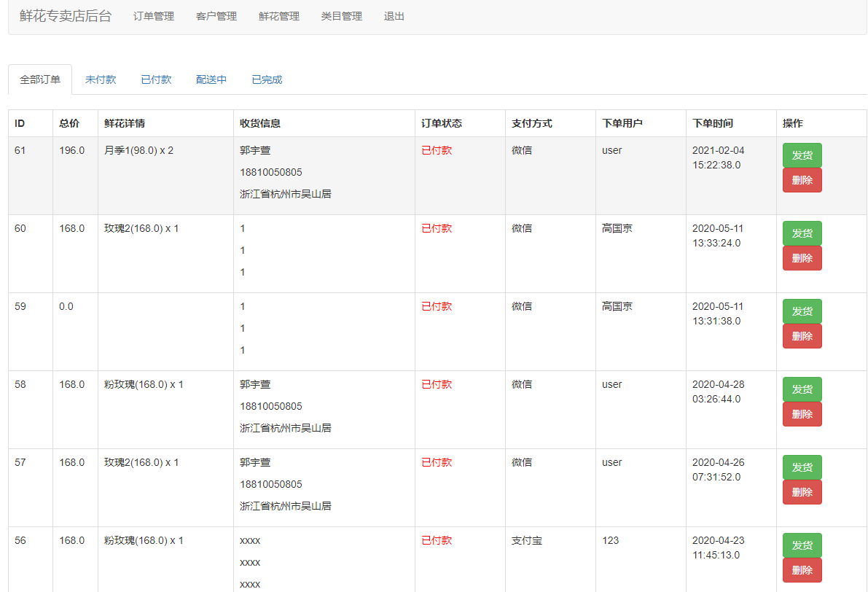Delete order 57 using 删除

tap(802, 491)
